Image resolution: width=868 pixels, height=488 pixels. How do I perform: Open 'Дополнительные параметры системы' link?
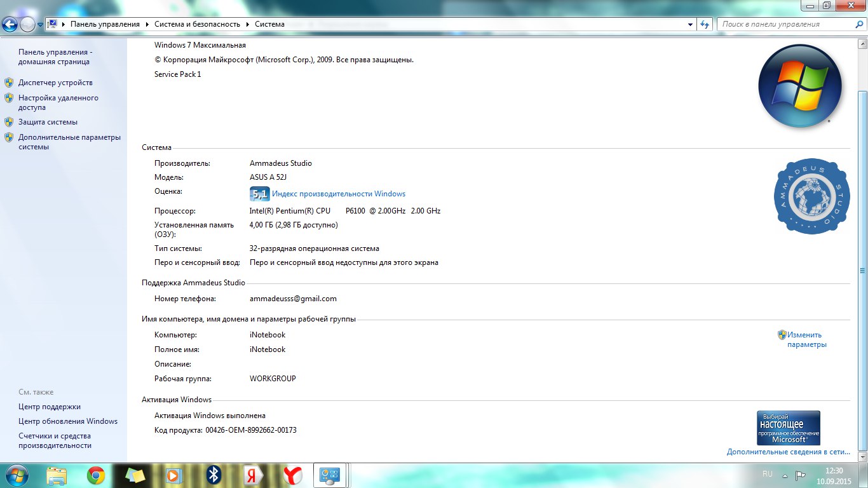coord(69,142)
